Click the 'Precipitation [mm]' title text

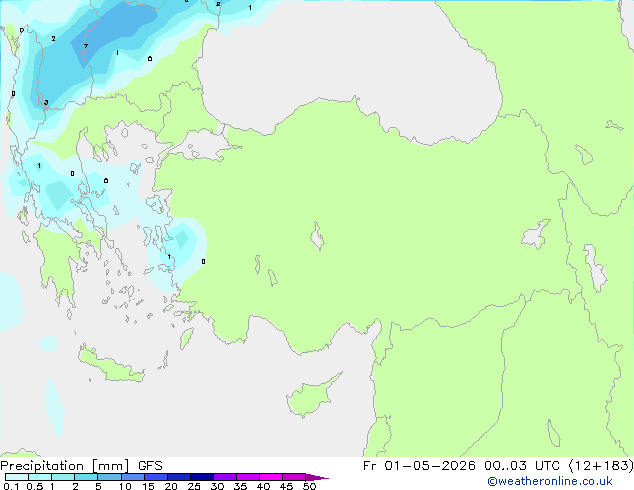tap(65, 466)
